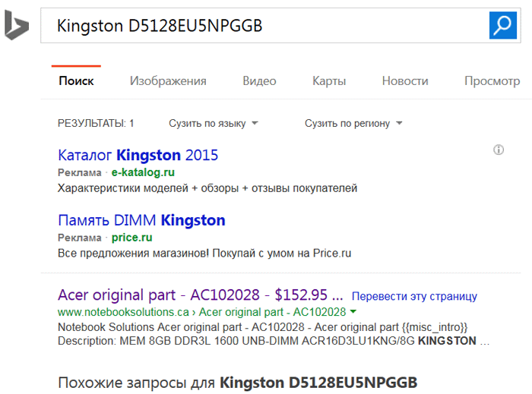Expand the Сузить по региону dropdown

pyautogui.click(x=353, y=123)
